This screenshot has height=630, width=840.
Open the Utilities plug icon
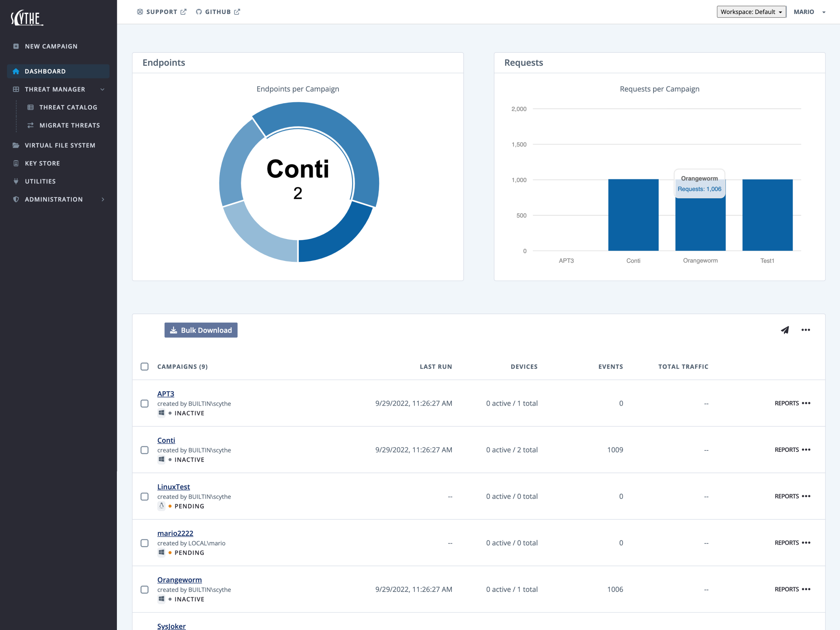tap(16, 181)
